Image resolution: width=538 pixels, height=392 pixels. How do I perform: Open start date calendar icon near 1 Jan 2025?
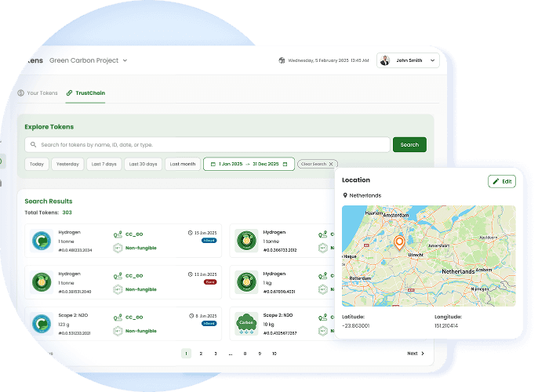[213, 165]
